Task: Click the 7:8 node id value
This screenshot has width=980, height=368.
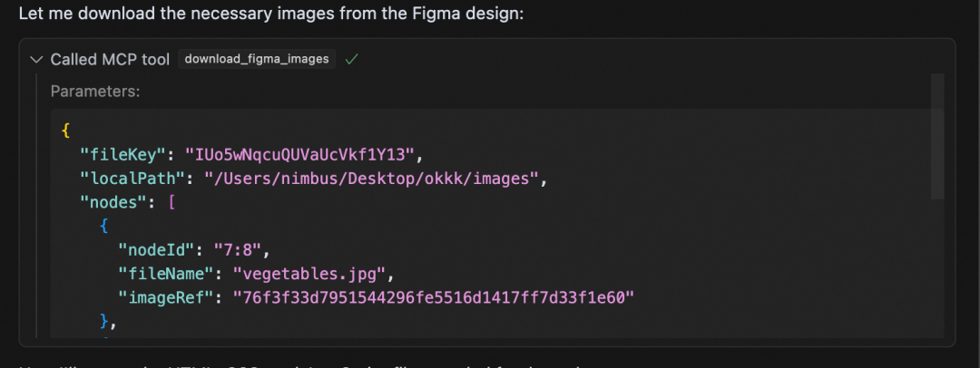Action: click(238, 250)
